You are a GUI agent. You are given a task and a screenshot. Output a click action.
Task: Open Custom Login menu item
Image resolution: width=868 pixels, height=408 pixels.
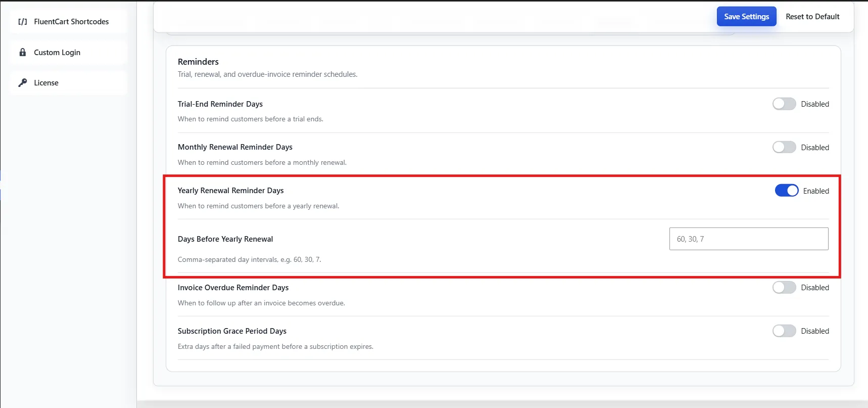pyautogui.click(x=68, y=52)
